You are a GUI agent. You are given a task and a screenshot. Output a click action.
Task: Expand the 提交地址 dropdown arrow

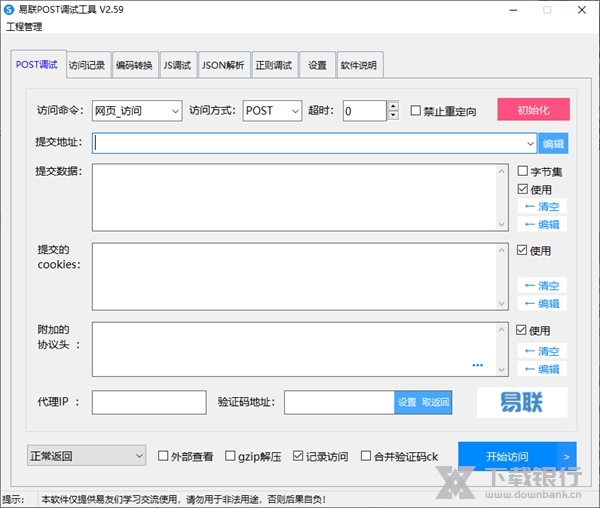(x=530, y=144)
